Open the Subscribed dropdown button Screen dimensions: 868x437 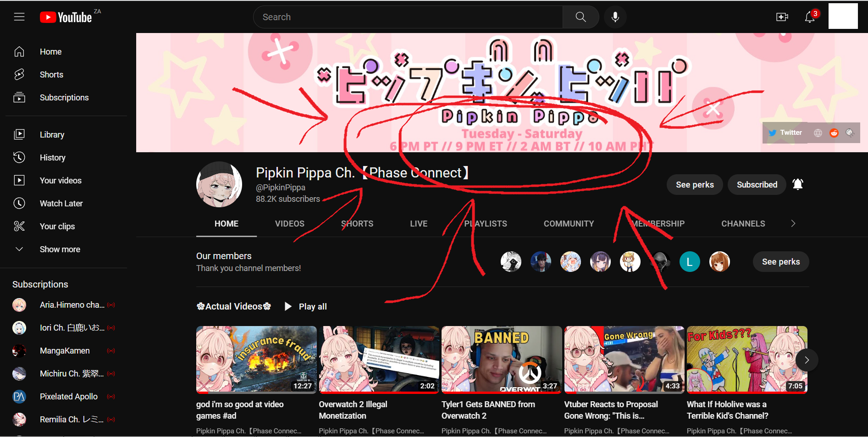(757, 185)
